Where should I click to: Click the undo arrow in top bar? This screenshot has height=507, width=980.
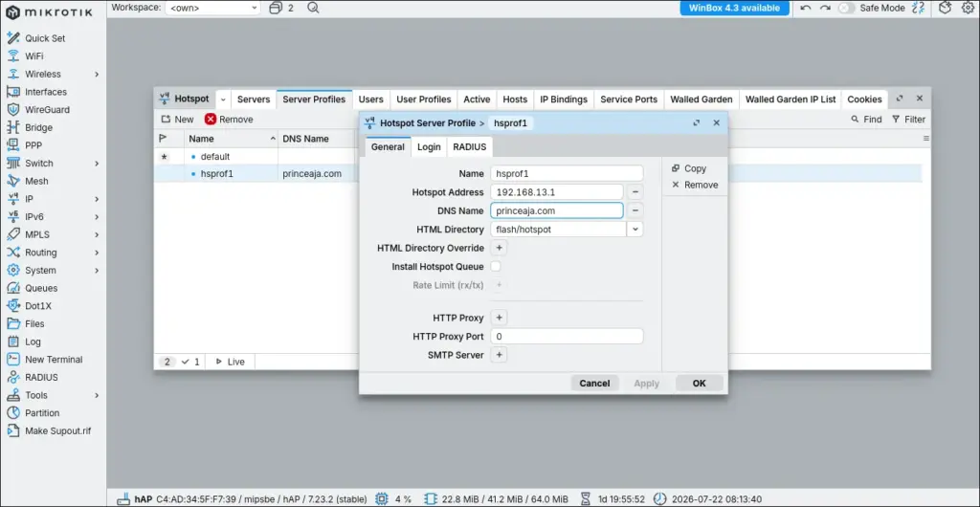(806, 8)
